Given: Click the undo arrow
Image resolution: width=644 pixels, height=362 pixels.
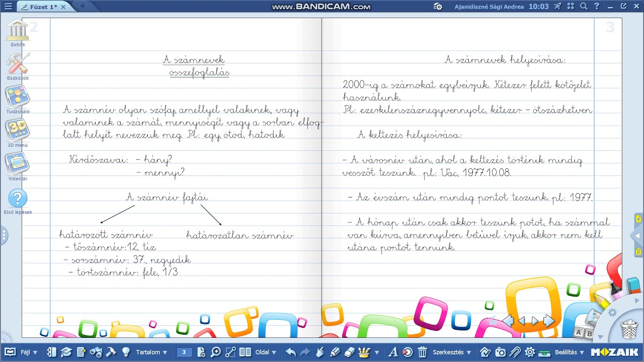Looking at the screenshot, I should click(291, 352).
